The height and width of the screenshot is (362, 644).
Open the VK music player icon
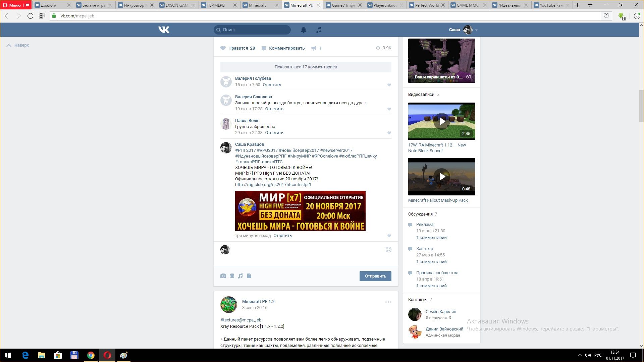pos(319,30)
